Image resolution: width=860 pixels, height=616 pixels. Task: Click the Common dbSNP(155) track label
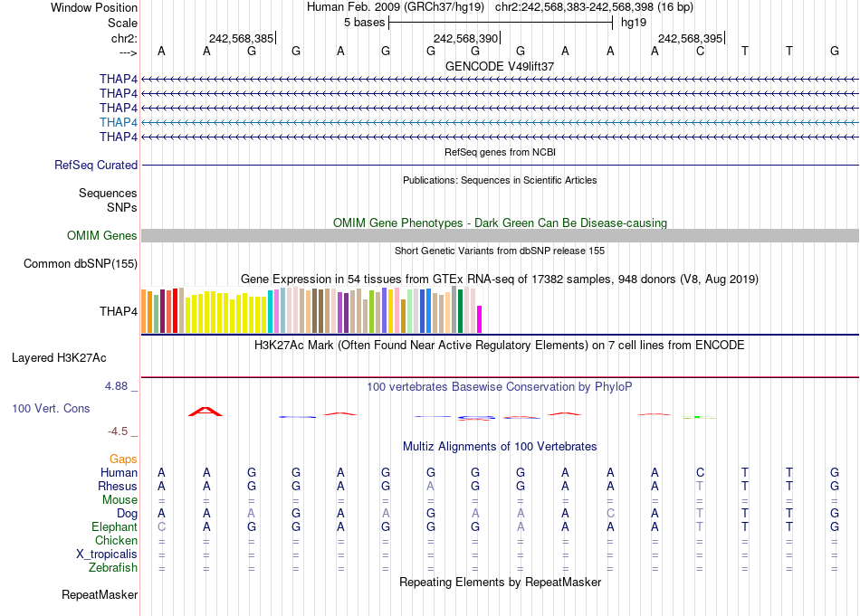coord(81,263)
